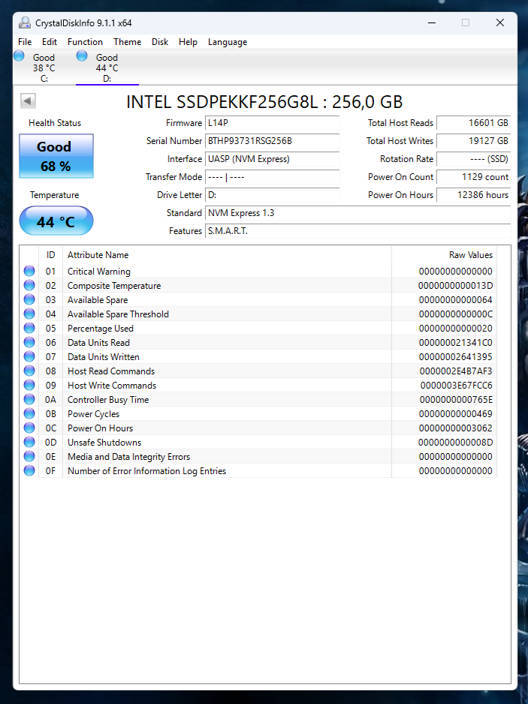The image size is (528, 704).
Task: Click the status orb beside Data Units Written
Action: pyautogui.click(x=29, y=356)
